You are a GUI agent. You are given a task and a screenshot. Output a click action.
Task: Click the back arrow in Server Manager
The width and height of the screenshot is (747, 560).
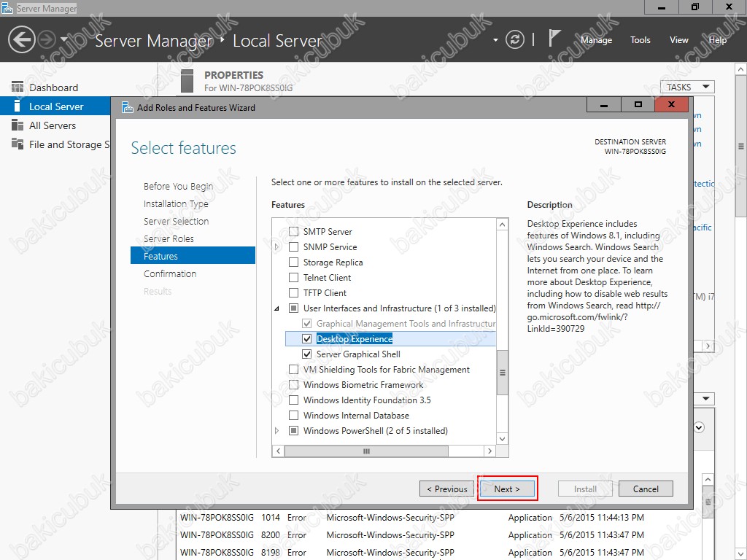pyautogui.click(x=21, y=39)
